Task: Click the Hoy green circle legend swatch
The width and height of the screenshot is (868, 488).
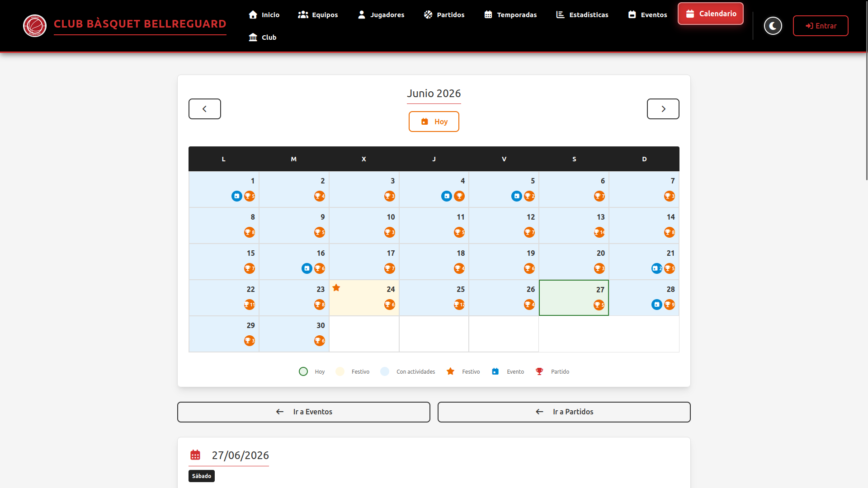Action: coord(303,371)
